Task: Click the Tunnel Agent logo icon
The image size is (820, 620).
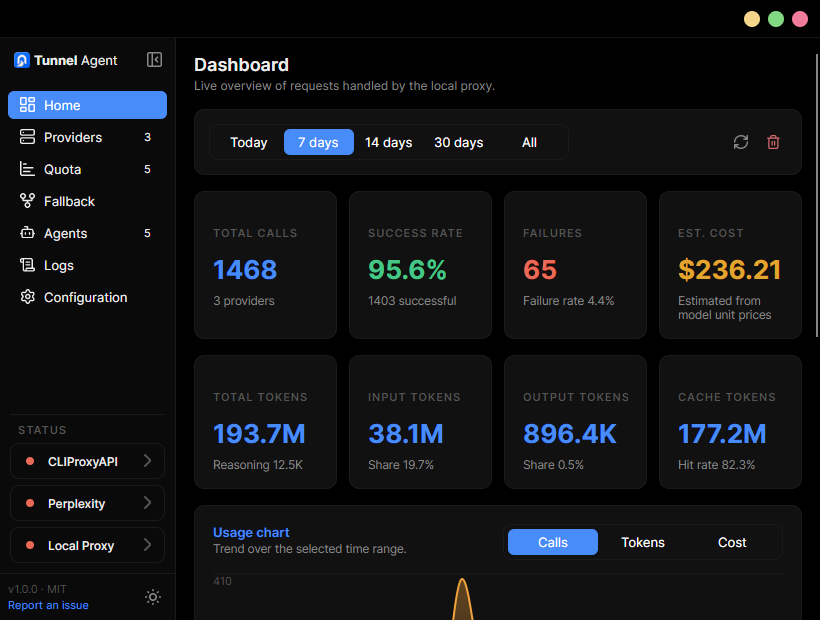Action: tap(22, 60)
